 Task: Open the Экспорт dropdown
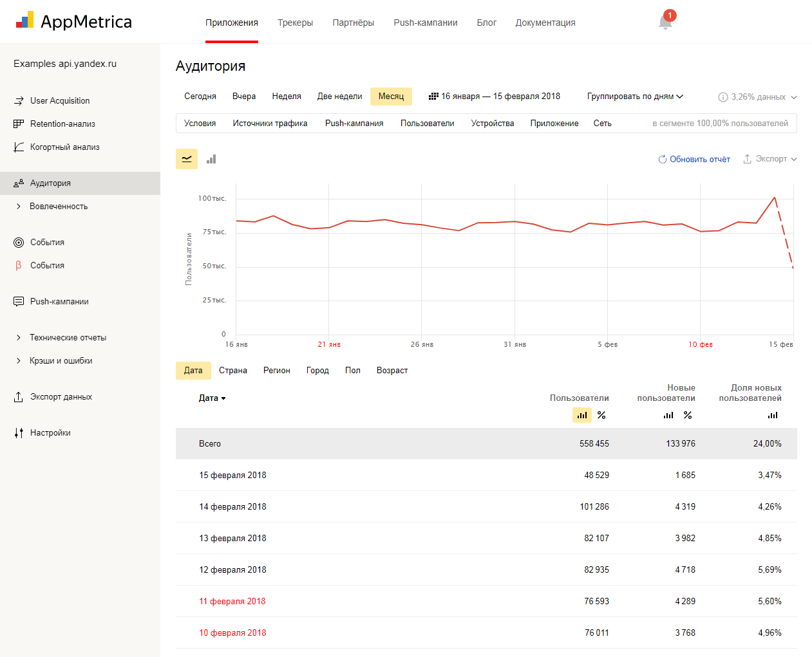770,159
